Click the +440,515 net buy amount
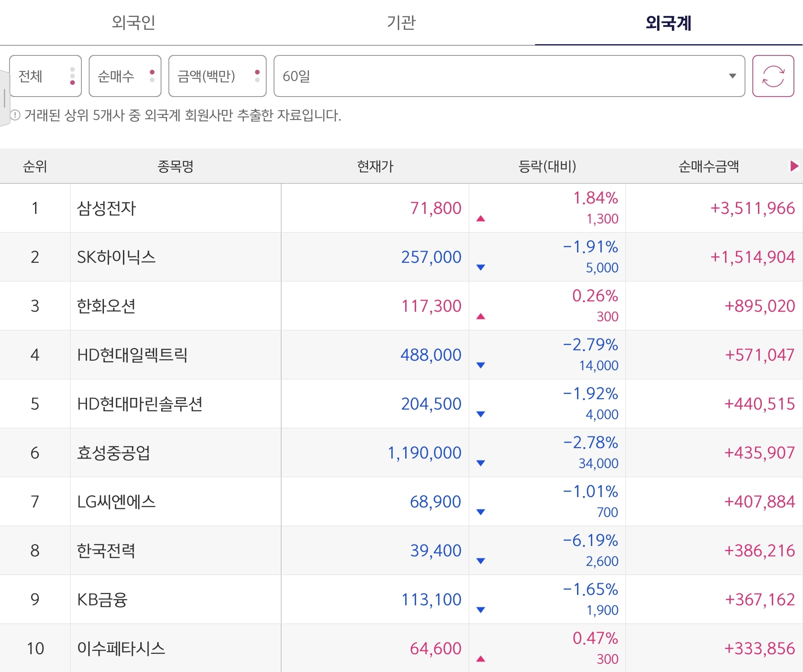 pyautogui.click(x=760, y=404)
